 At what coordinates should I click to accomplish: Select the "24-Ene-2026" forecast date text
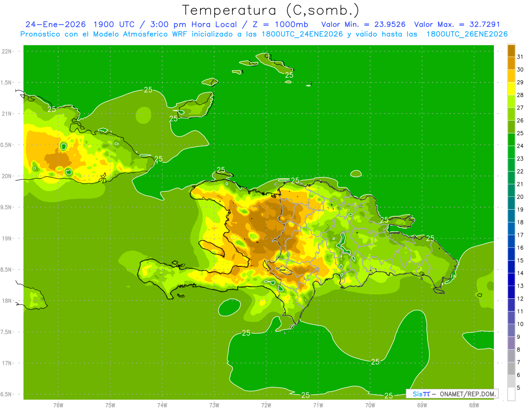point(55,24)
